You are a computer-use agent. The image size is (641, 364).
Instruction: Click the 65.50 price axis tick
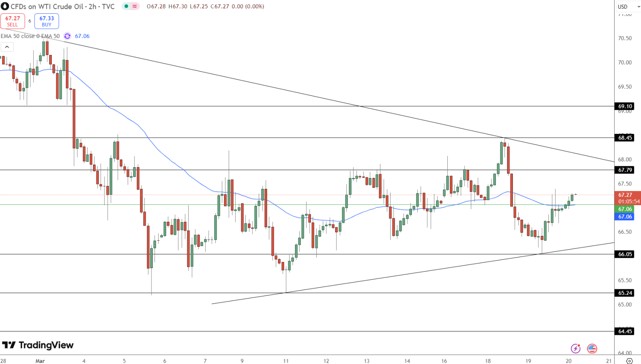(625, 280)
